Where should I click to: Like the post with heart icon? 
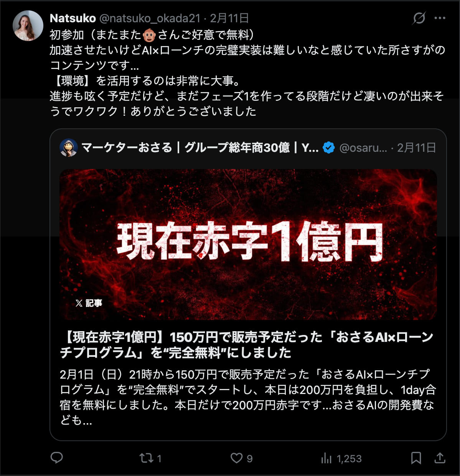[x=236, y=458]
